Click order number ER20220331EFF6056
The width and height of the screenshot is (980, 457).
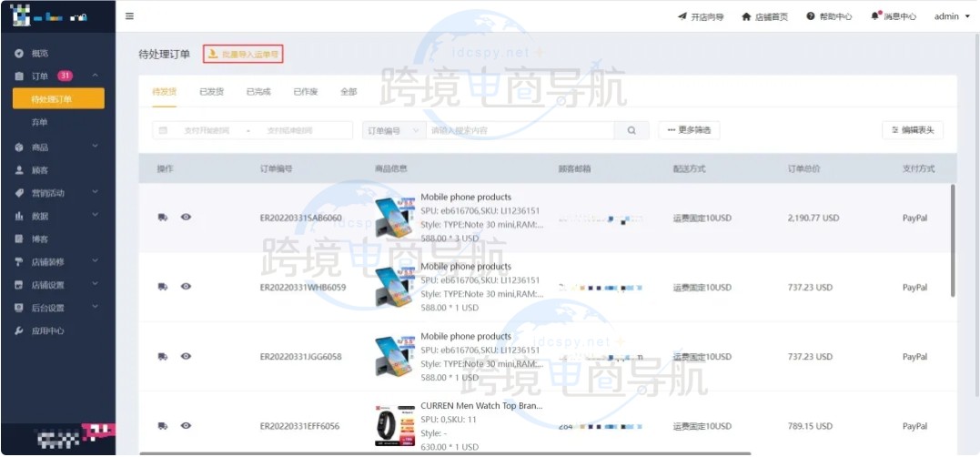tap(299, 426)
